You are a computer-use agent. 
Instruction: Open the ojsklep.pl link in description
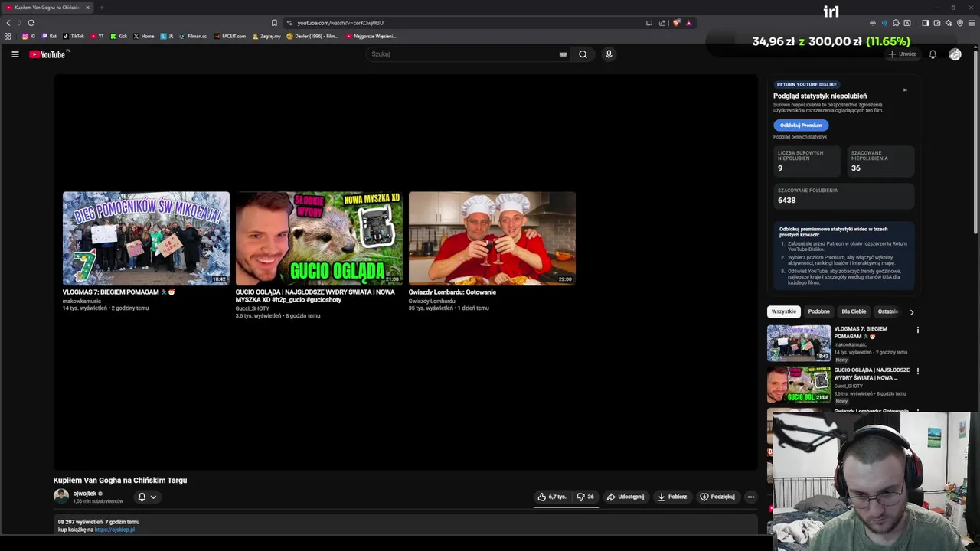(114, 530)
